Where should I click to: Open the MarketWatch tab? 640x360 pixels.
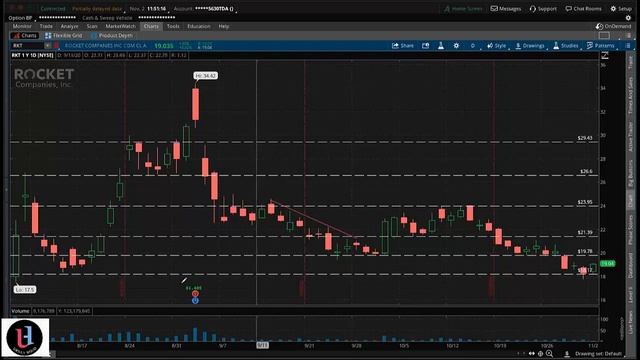tap(120, 26)
